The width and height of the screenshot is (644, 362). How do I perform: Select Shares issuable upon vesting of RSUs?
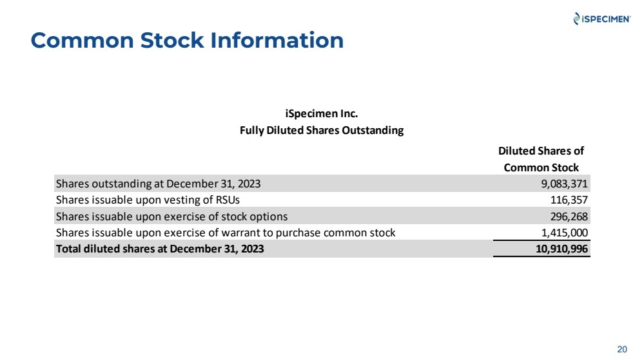coord(148,200)
